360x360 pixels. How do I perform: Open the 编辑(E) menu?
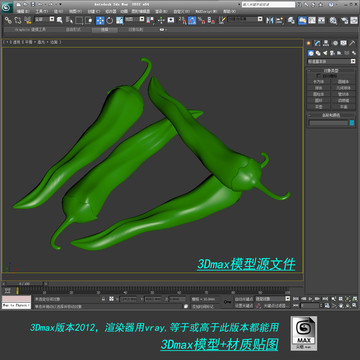tap(23, 11)
